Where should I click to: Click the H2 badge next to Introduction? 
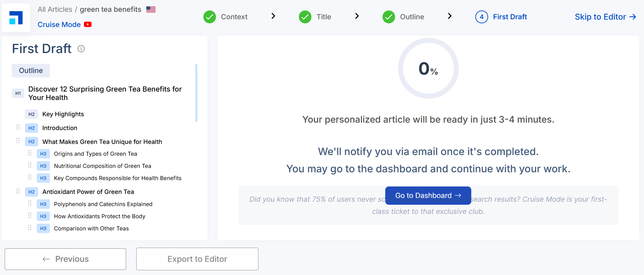(x=31, y=128)
